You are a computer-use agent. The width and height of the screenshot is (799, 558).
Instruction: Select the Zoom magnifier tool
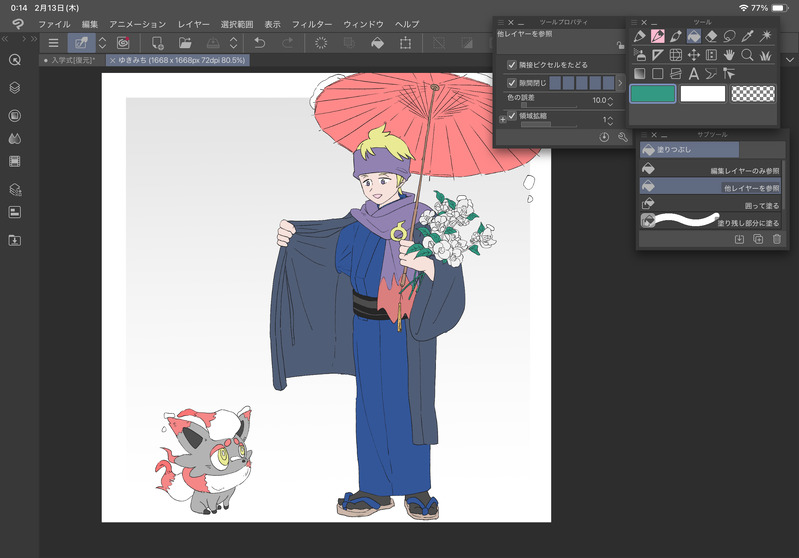748,55
